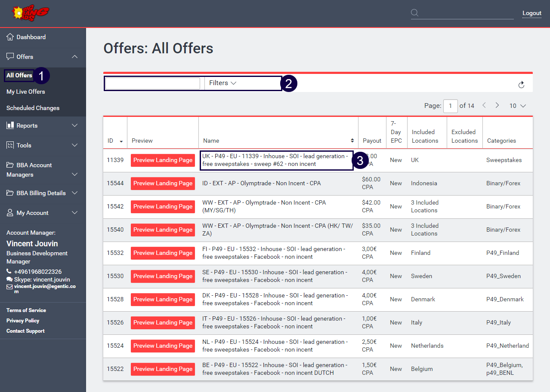Sort table by the Name column arrows
The width and height of the screenshot is (550, 392).
pos(352,141)
